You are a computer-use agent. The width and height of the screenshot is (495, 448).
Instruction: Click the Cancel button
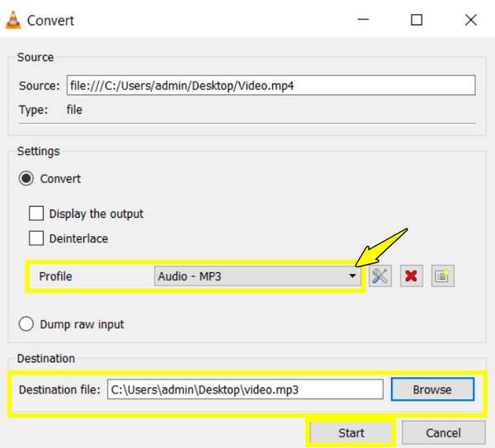point(443,432)
